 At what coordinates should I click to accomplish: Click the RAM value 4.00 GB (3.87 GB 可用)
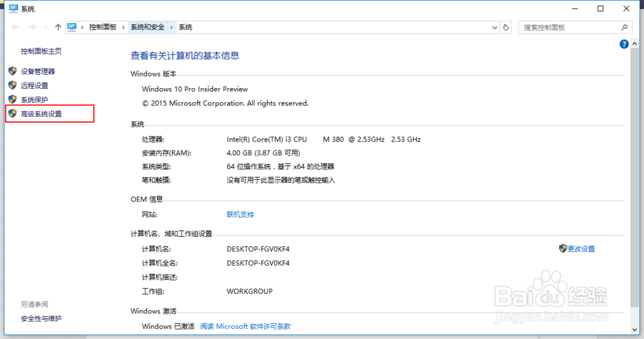(263, 153)
